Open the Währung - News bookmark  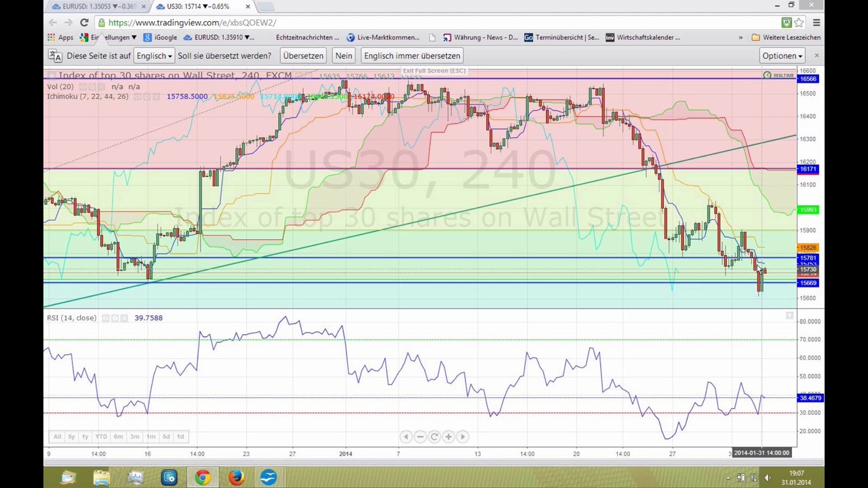(480, 37)
